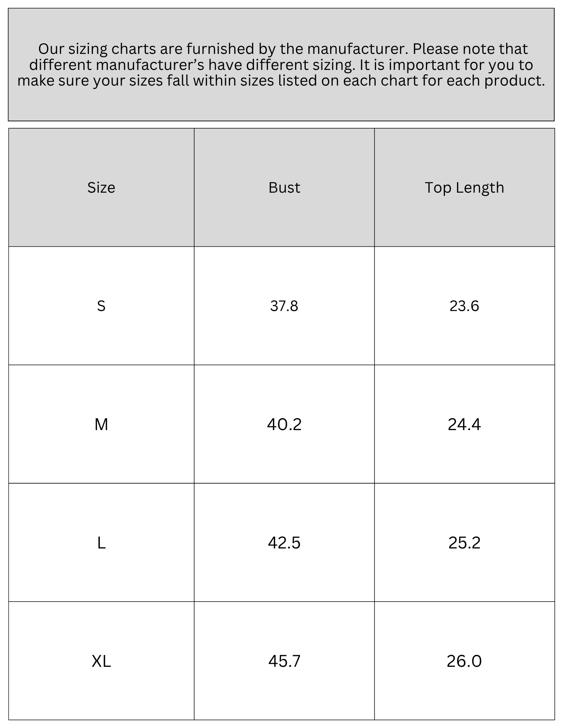This screenshot has width=563, height=728.
Task: Click the 37.8 bust value
Action: 284,306
